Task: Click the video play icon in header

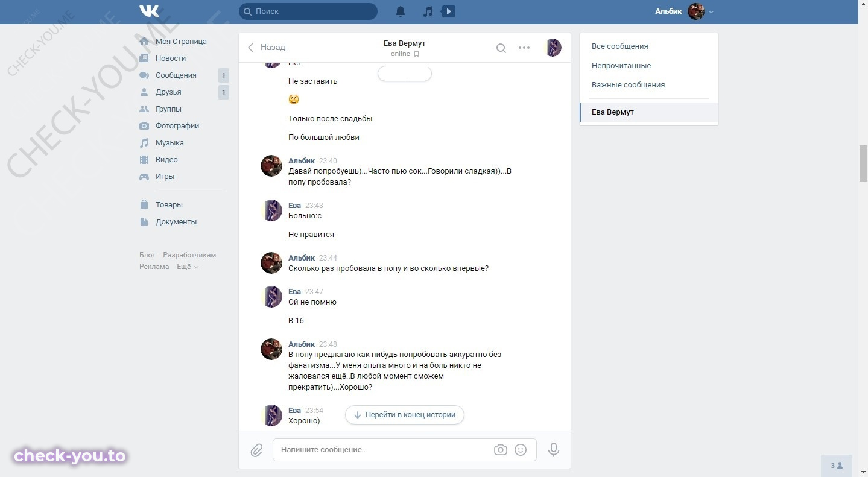Action: point(448,11)
